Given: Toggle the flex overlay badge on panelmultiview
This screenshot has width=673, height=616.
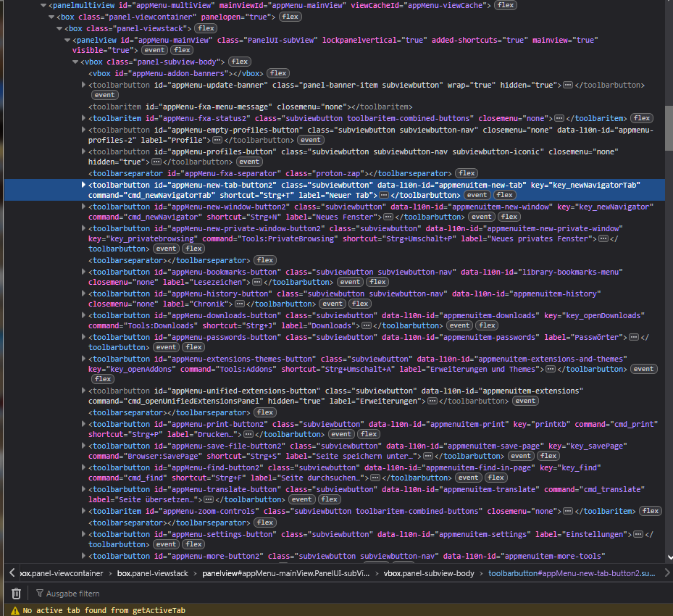Looking at the screenshot, I should pyautogui.click(x=506, y=5).
